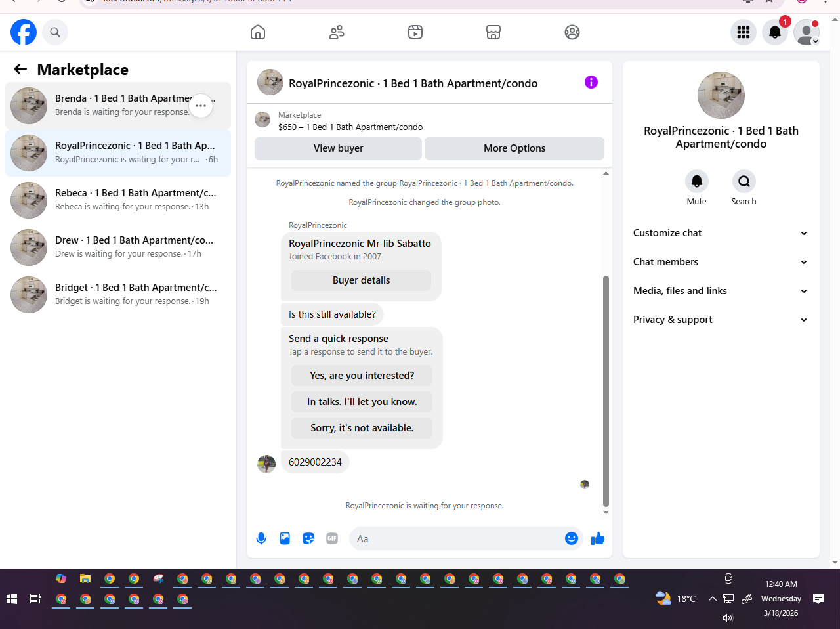The image size is (840, 629).
Task: Open the Copilot icon on the taskbar
Action: [61, 578]
